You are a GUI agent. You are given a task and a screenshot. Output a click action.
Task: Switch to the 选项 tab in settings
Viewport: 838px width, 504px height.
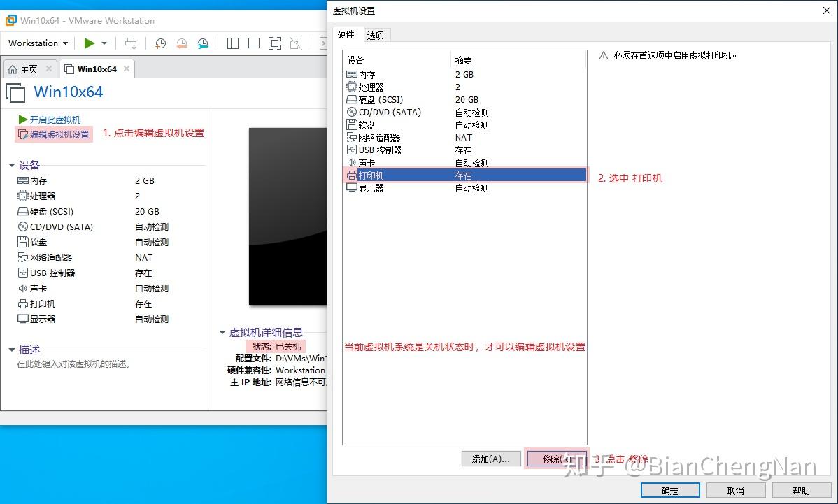[376, 34]
